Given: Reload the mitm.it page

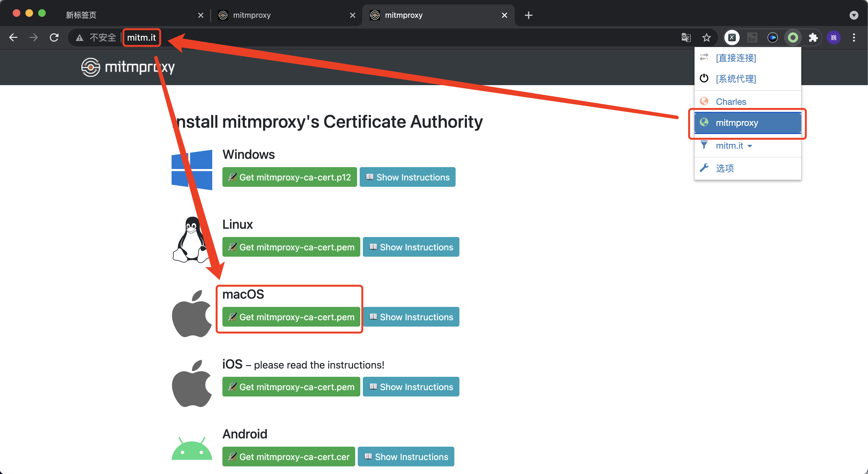Looking at the screenshot, I should (54, 37).
